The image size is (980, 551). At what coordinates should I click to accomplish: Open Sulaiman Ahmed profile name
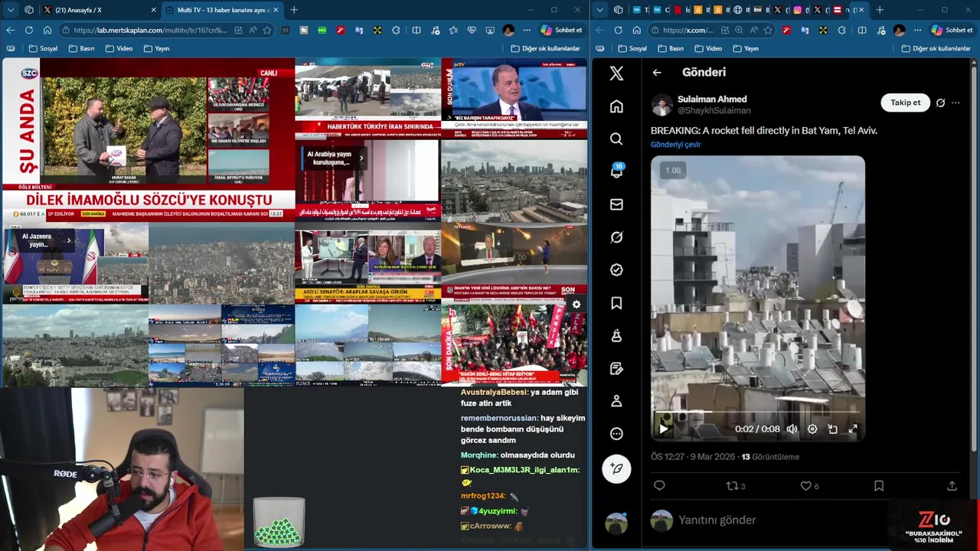[x=712, y=99]
